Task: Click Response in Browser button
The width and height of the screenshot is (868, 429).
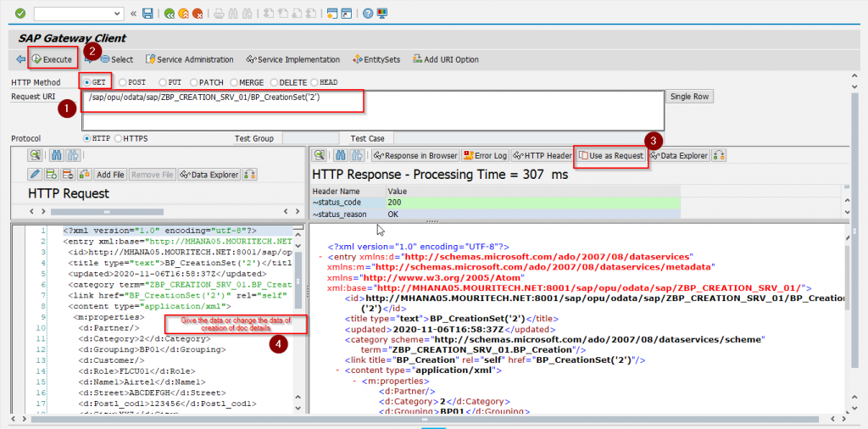Action: pyautogui.click(x=415, y=155)
